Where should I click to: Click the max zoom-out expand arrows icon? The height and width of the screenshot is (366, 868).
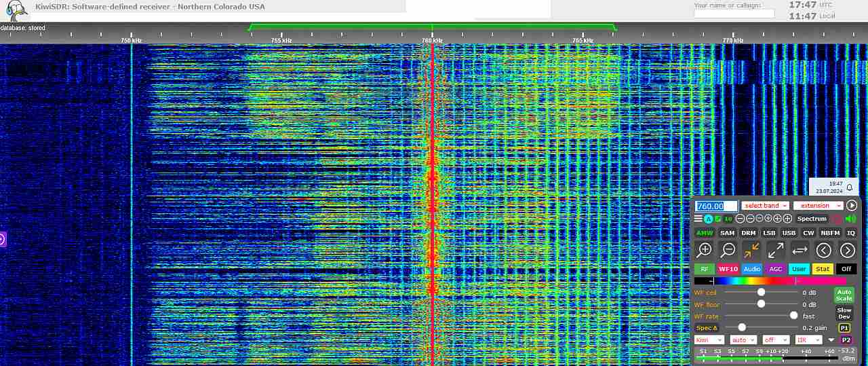(x=775, y=251)
